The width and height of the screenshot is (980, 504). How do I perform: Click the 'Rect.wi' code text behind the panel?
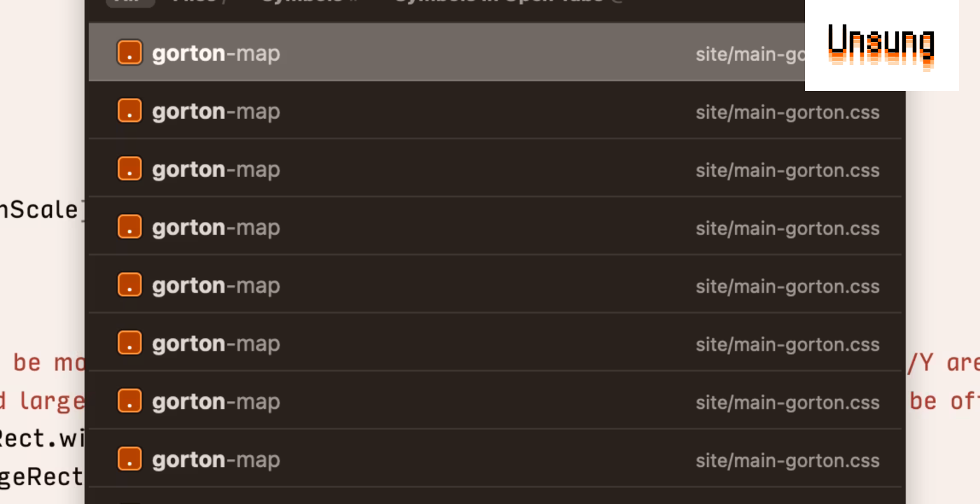[42, 439]
